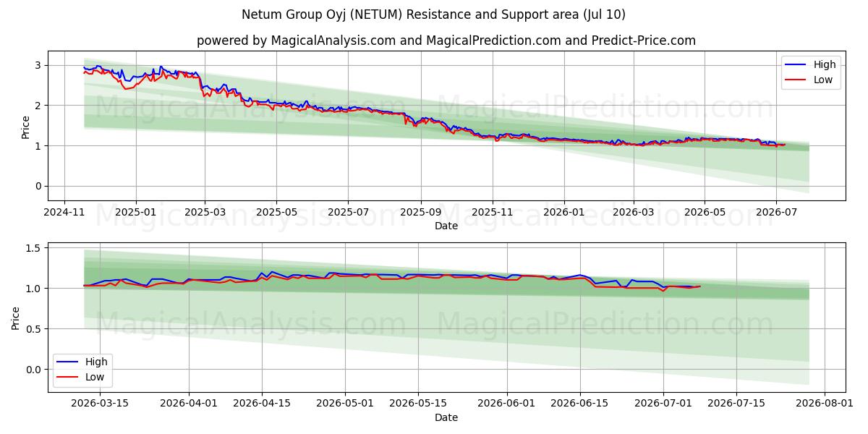
Task: Click the '2026-04-01' x-axis label on the bottom chart
Action: [189, 404]
